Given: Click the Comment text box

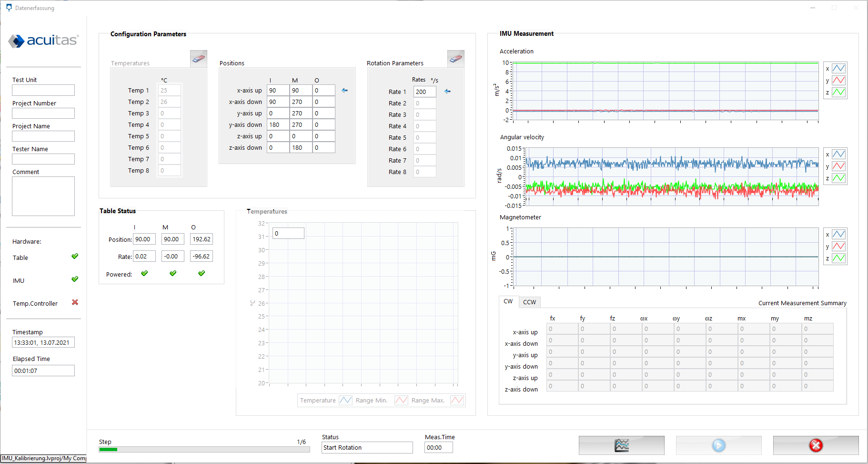Looking at the screenshot, I should click(43, 196).
